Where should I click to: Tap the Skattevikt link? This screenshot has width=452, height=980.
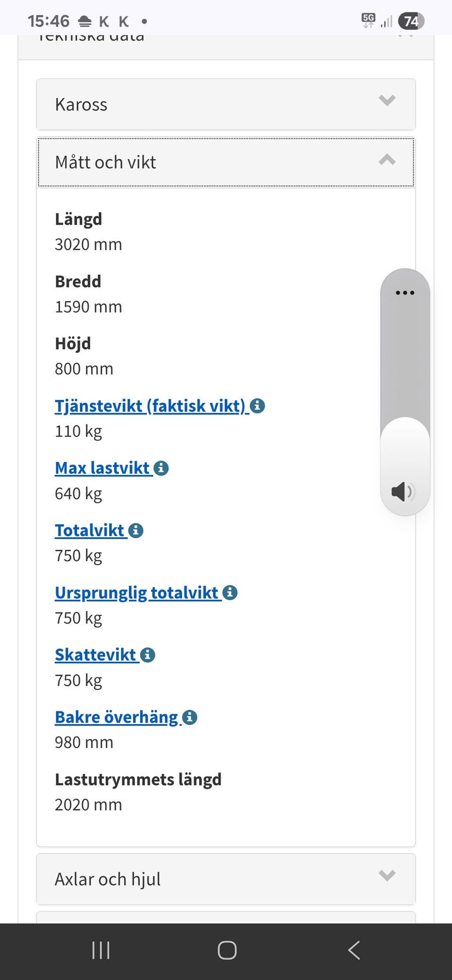[96, 655]
